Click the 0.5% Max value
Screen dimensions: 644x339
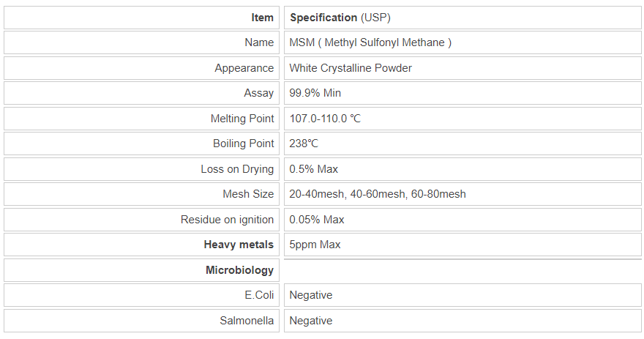click(313, 169)
